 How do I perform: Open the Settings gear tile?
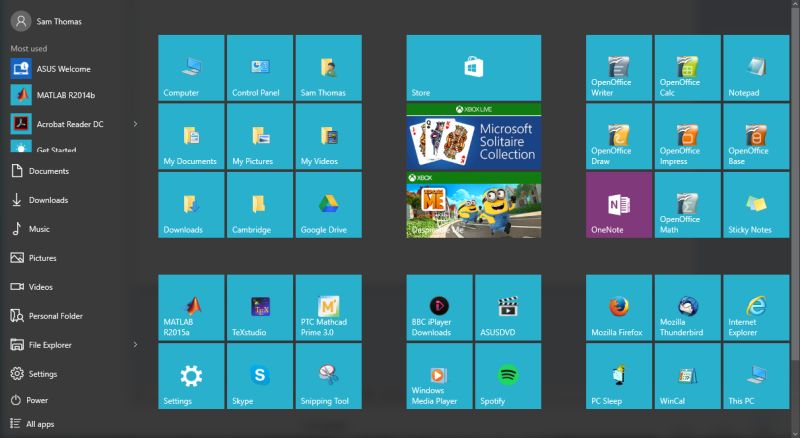191,376
